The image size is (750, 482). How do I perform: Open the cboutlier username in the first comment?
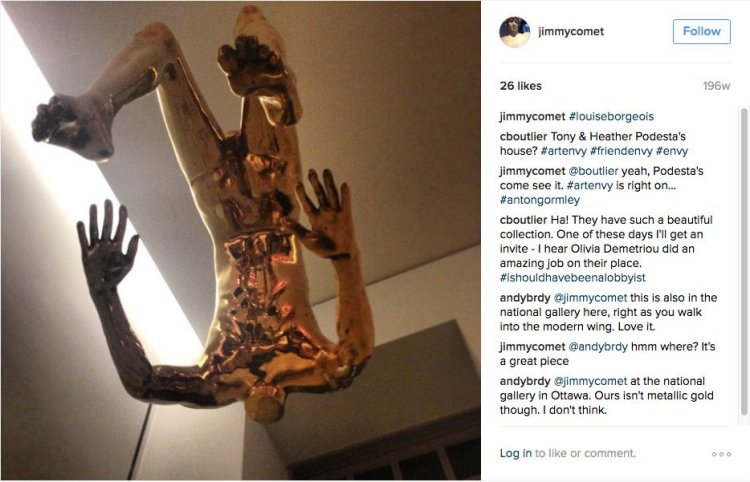click(x=523, y=137)
